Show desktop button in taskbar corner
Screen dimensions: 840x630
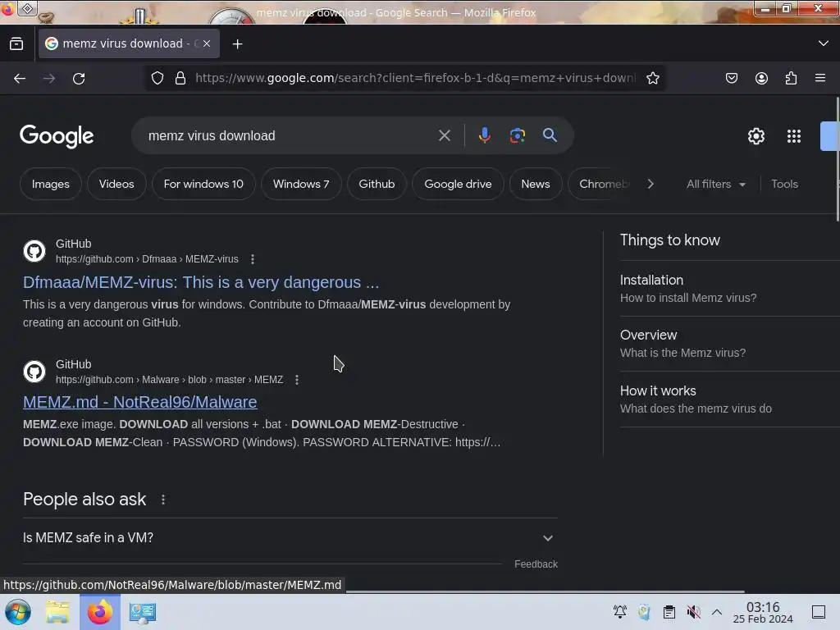(819, 612)
